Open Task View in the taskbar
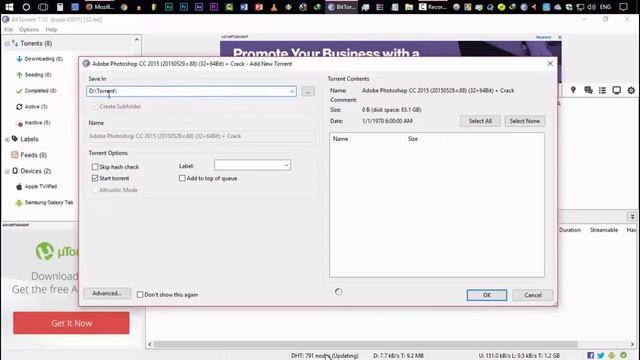 click(43, 7)
